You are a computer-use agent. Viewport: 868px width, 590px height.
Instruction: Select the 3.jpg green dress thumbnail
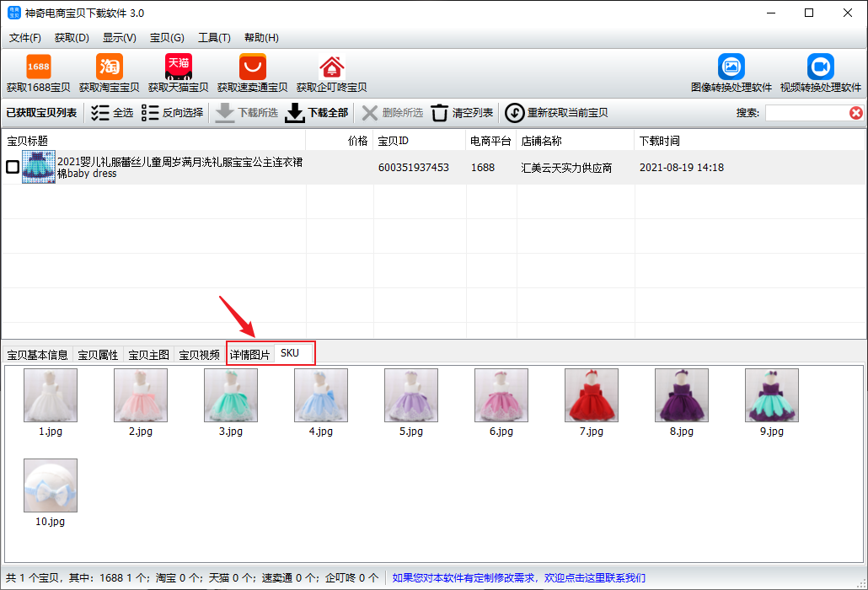coord(231,395)
